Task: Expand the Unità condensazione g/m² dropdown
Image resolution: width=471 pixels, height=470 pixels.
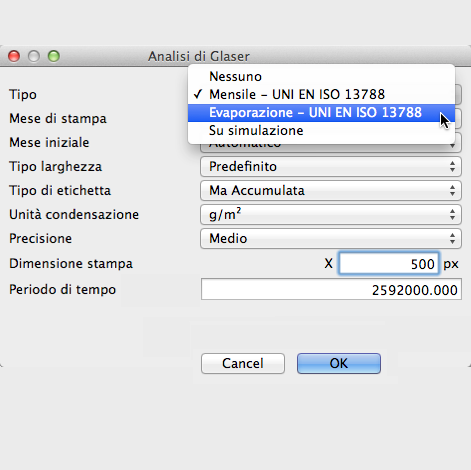Action: pyautogui.click(x=331, y=214)
